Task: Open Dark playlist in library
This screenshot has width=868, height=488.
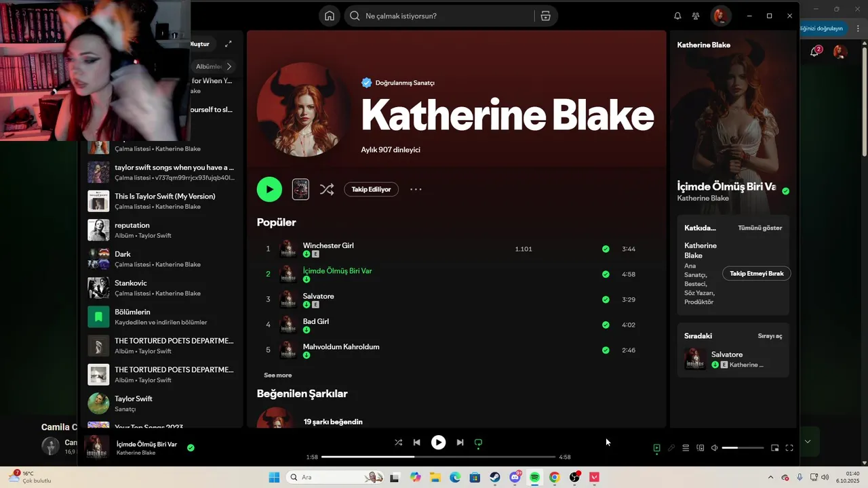Action: (x=161, y=259)
